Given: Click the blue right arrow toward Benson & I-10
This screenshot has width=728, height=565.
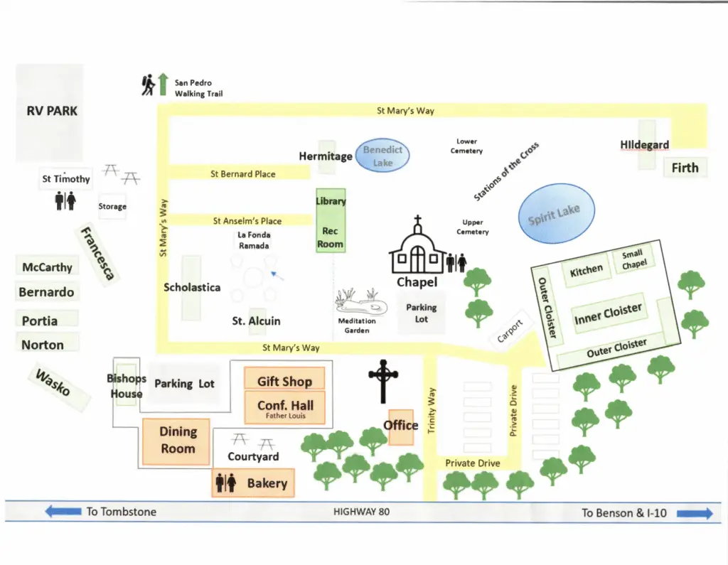Looking at the screenshot, I should [694, 513].
